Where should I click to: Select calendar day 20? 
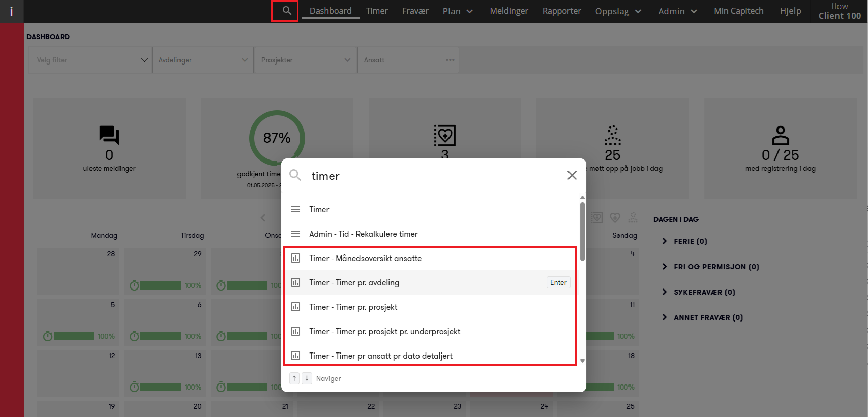[x=165, y=409]
